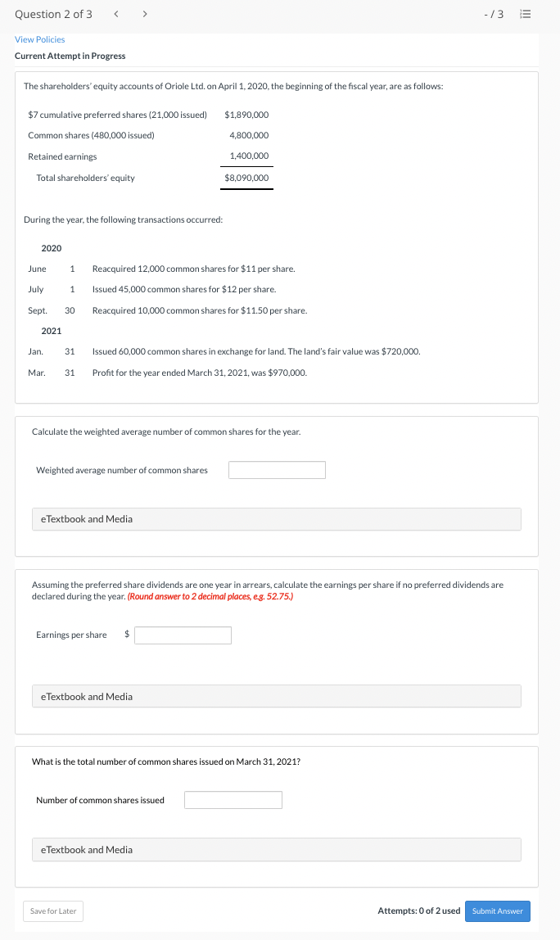This screenshot has height=940, width=560.
Task: Navigate to the next question using the right chevron
Action: coord(144,14)
